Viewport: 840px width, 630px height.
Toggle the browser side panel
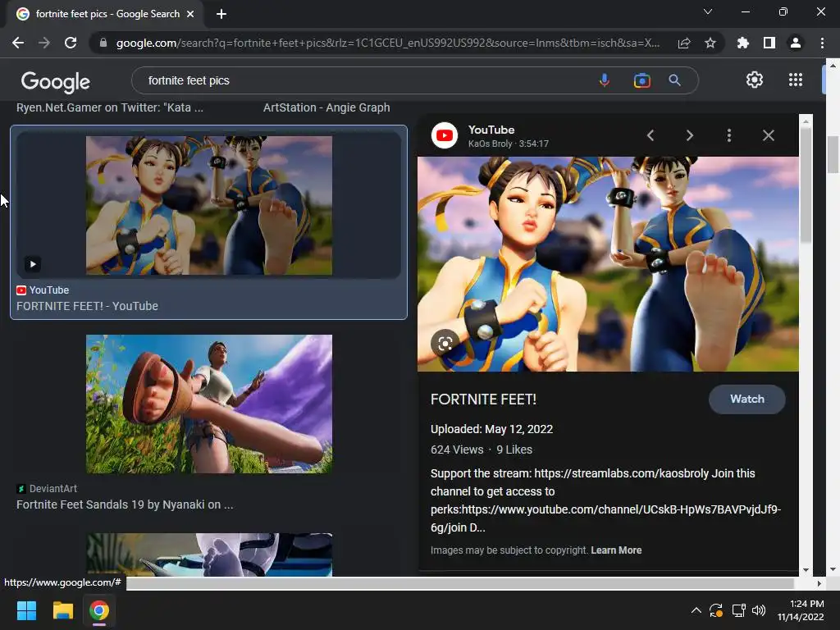pos(769,43)
